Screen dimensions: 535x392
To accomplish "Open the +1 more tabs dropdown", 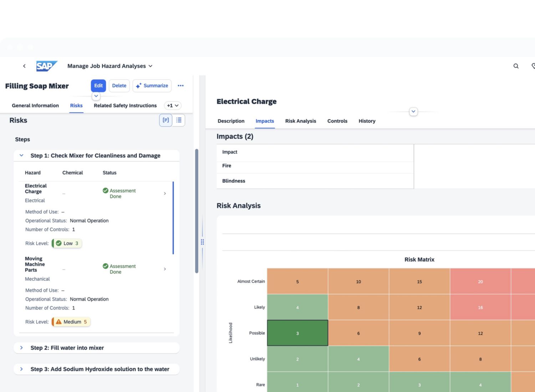I will click(173, 105).
